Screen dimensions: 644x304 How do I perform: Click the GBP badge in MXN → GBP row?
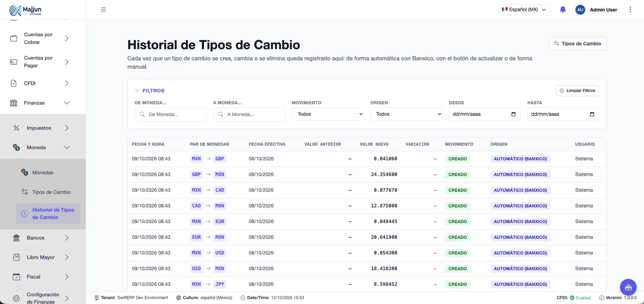click(x=220, y=159)
